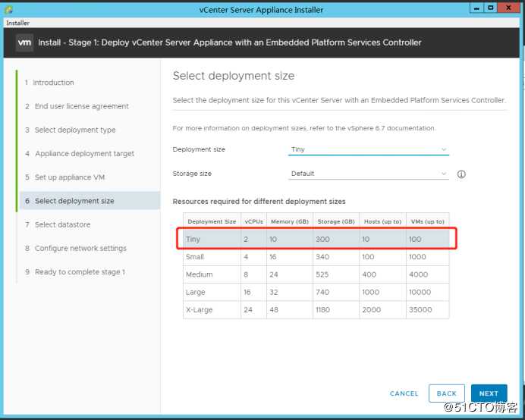Go to Select deployment type step

pyautogui.click(x=71, y=130)
